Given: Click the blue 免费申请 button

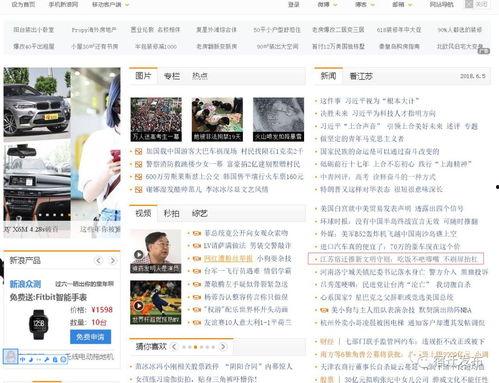Looking at the screenshot, I should coord(90,337).
